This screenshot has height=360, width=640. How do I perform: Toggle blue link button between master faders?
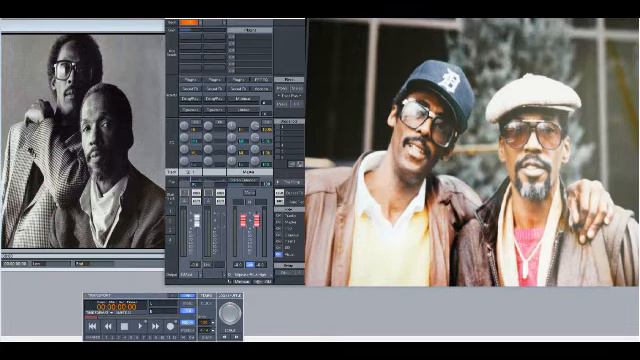(250, 265)
